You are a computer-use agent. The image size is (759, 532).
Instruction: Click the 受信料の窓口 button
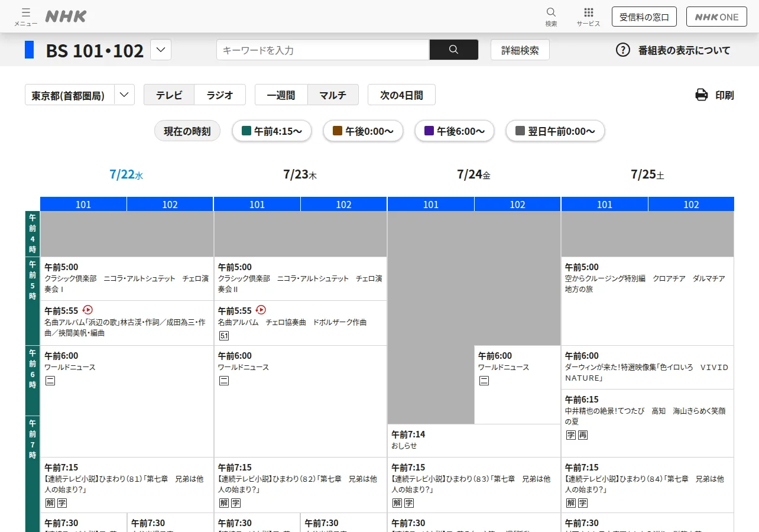[x=644, y=17]
